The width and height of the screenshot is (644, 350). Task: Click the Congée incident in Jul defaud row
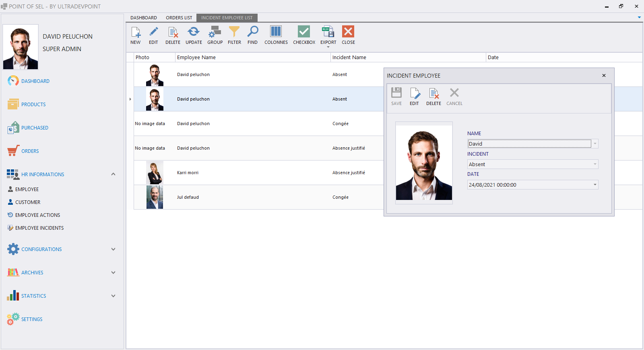click(x=341, y=197)
